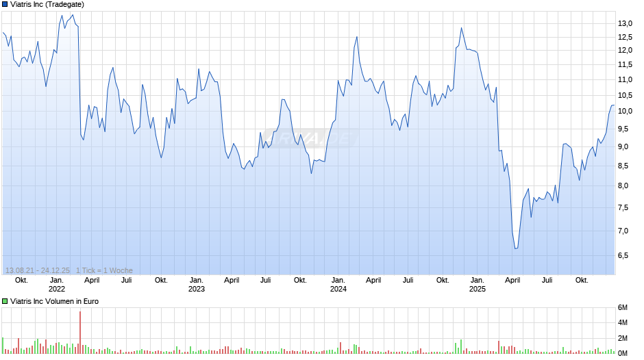Click the 2025 year label on time axis
Viewport: 644px width, 360px height.
478,289
